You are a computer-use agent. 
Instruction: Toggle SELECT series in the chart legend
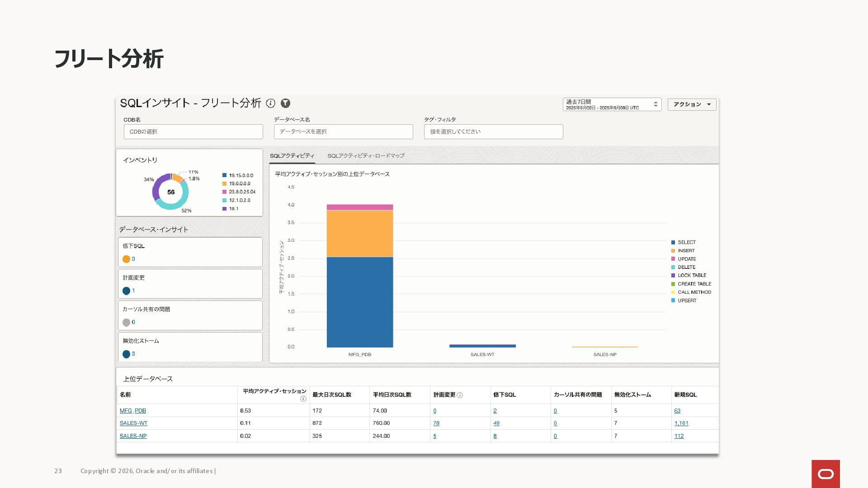tap(686, 243)
